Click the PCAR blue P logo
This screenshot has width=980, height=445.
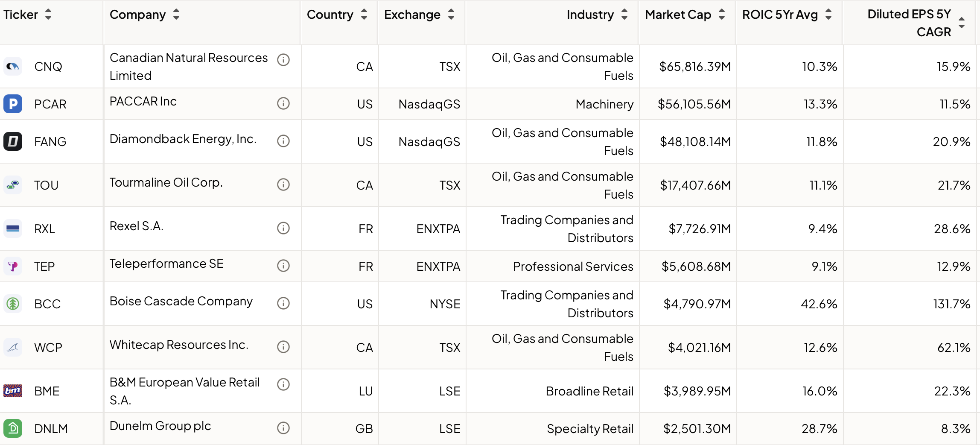pyautogui.click(x=13, y=104)
